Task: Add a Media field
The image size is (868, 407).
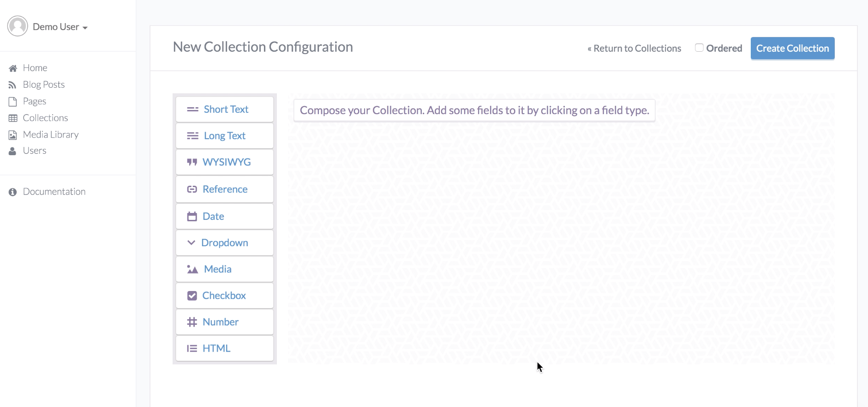Action: (225, 269)
